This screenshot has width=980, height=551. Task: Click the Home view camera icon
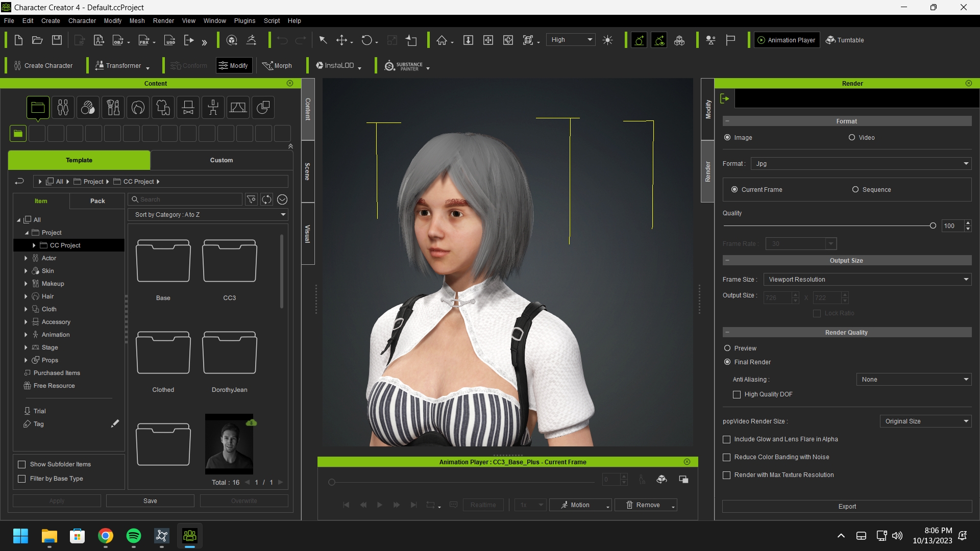(442, 40)
